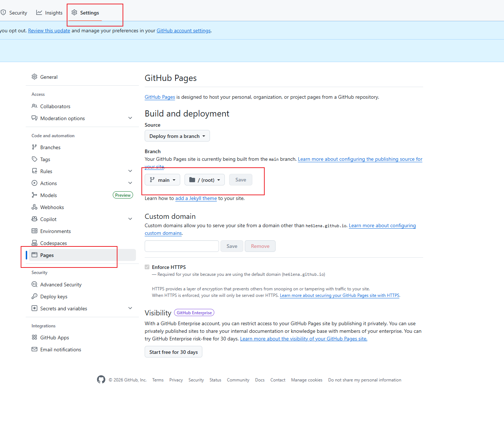The height and width of the screenshot is (421, 504).
Task: Open link about securing Pages with HTTPS
Action: tap(339, 295)
